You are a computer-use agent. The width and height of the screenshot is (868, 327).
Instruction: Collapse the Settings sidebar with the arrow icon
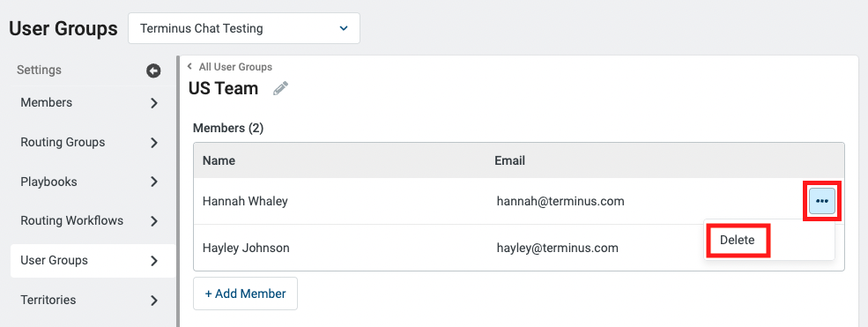tap(153, 71)
